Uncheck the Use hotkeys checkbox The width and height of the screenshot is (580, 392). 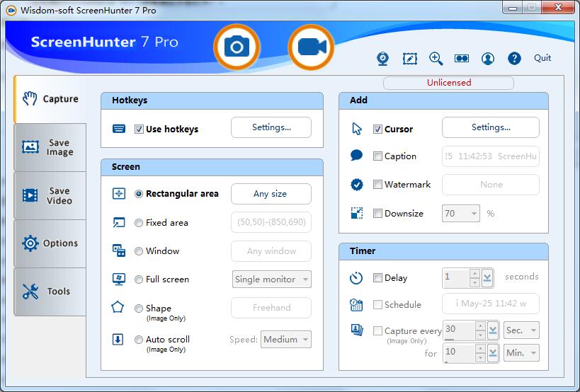[139, 129]
